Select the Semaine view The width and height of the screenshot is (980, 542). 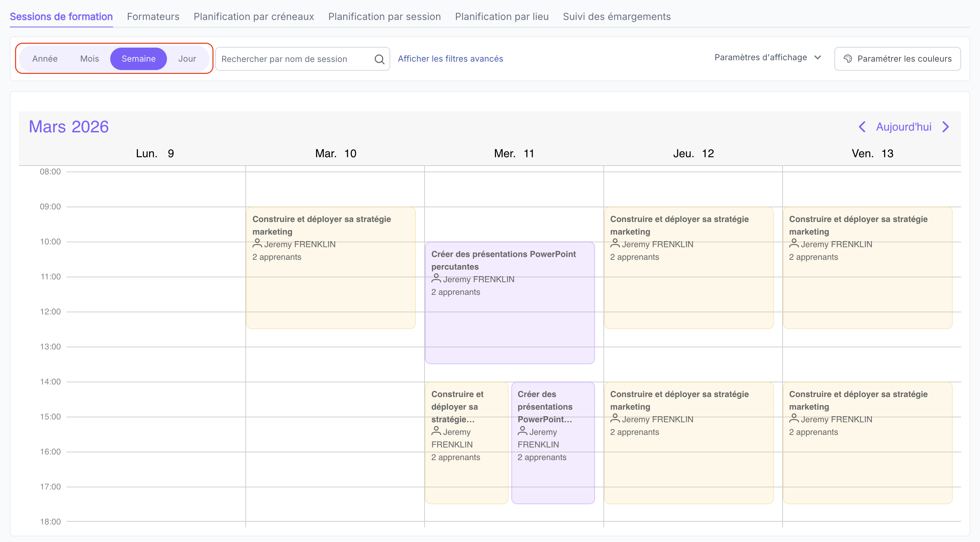click(139, 58)
